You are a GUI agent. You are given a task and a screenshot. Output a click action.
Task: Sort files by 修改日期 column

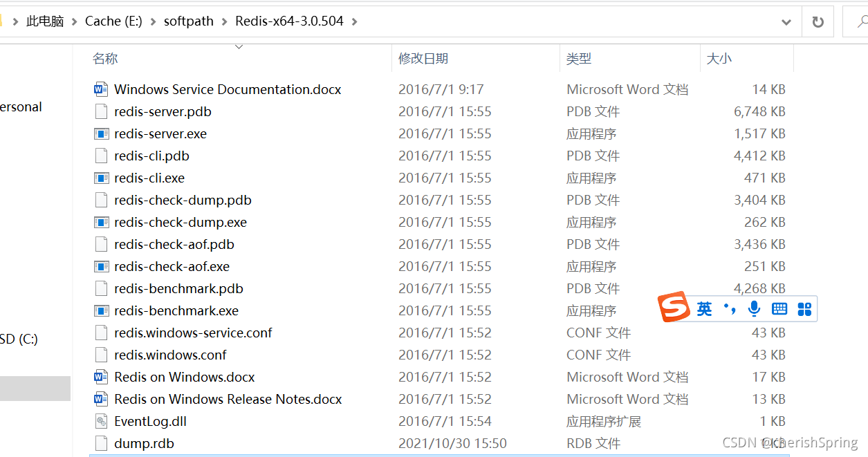pos(423,59)
